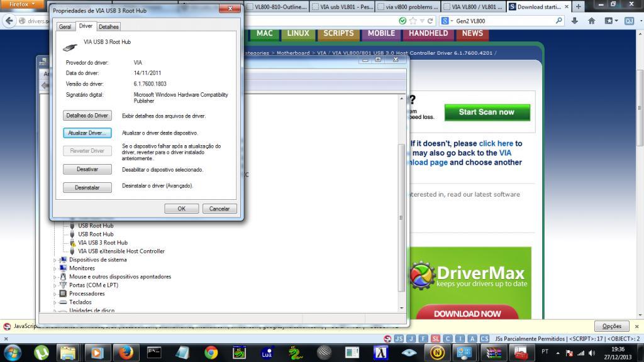Click the Atualizar Driver button
The height and width of the screenshot is (362, 644).
tap(87, 133)
